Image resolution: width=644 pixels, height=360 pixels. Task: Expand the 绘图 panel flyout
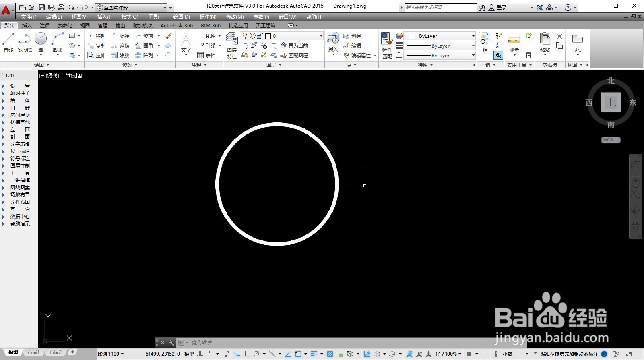42,65
